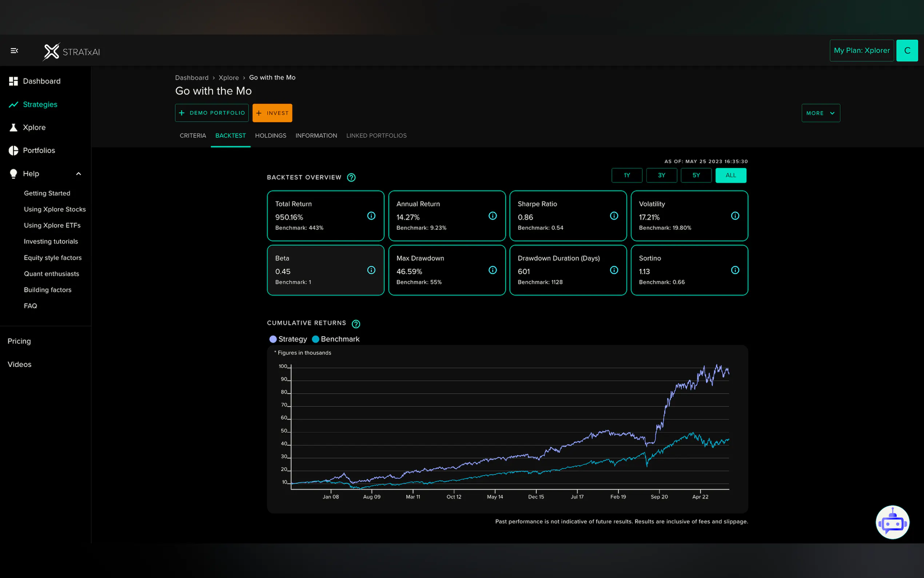
Task: Collapse the Help section chevron
Action: tap(79, 174)
